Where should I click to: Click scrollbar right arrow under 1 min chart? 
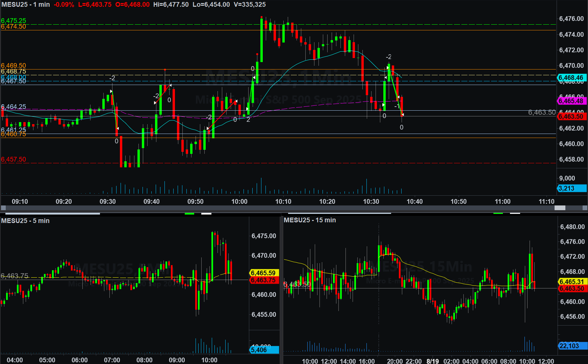point(585,208)
